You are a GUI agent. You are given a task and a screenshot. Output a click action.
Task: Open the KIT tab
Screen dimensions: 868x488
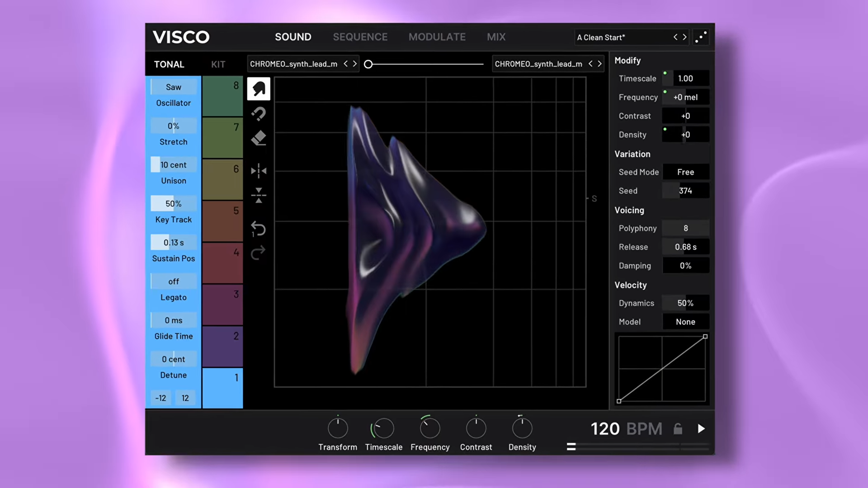tap(218, 64)
